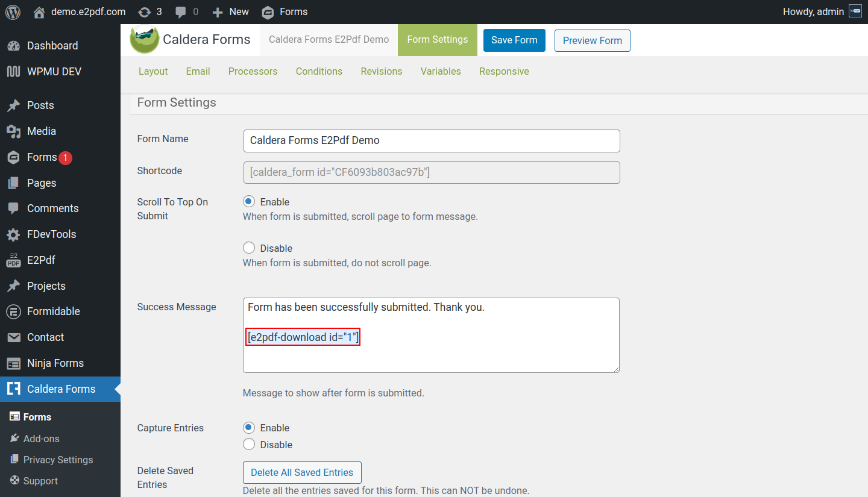This screenshot has height=497, width=868.
Task: Disable Capture Entries option
Action: (x=249, y=445)
